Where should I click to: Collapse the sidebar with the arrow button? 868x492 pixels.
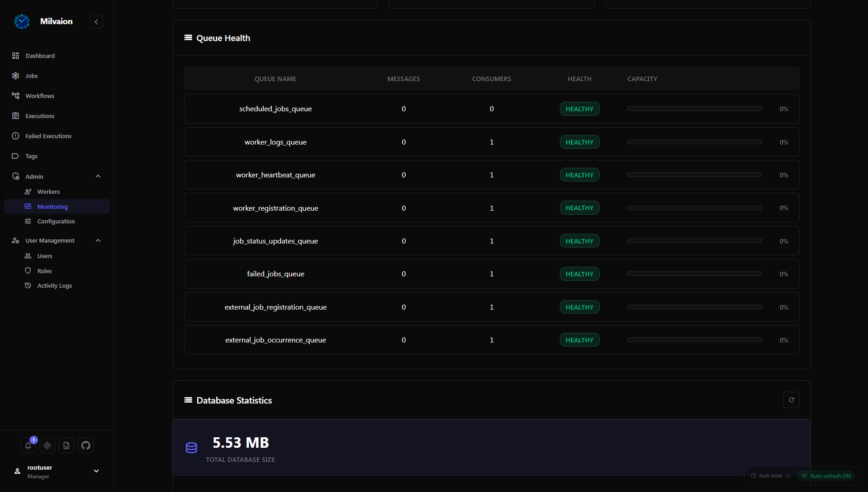tap(96, 22)
